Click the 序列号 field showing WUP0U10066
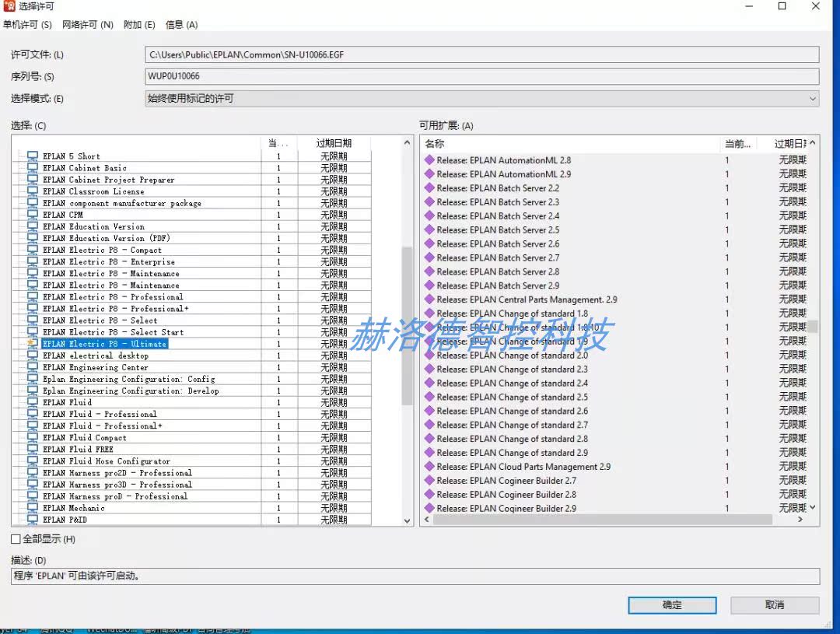The image size is (840, 634). (481, 76)
